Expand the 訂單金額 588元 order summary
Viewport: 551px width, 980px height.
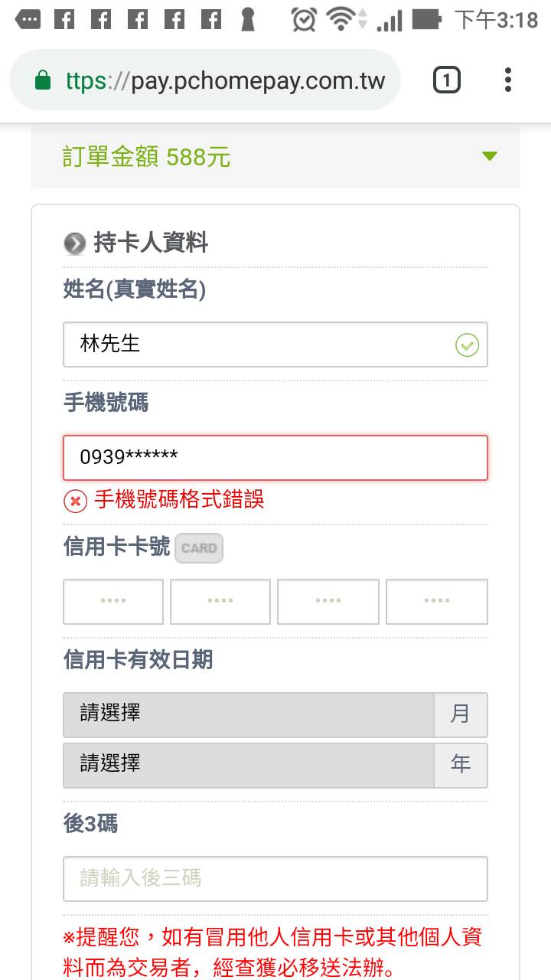click(275, 157)
